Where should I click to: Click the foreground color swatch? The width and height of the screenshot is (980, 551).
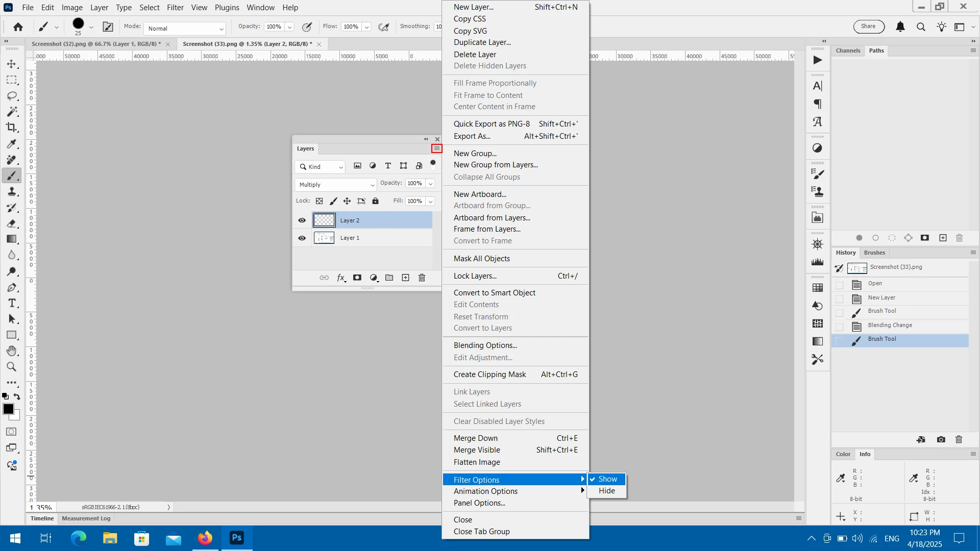tap(8, 409)
